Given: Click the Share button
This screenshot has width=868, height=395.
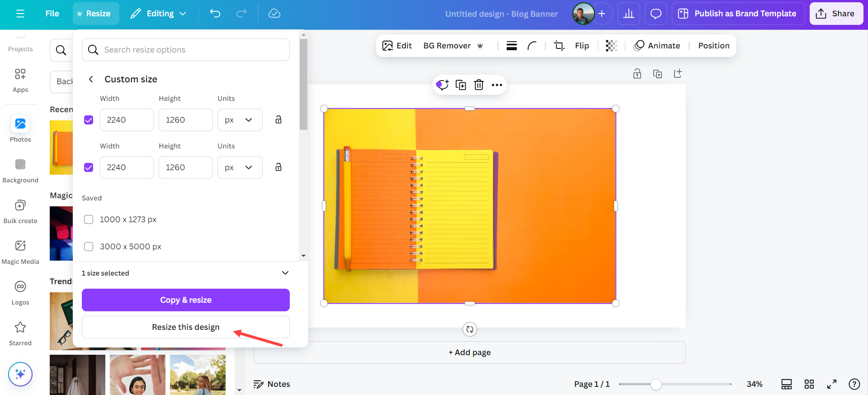Looking at the screenshot, I should tap(836, 14).
